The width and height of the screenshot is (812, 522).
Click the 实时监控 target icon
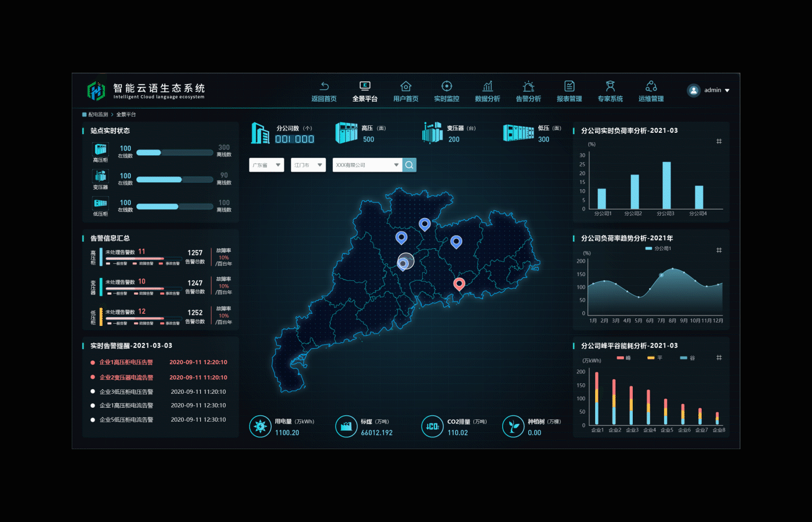tap(447, 86)
